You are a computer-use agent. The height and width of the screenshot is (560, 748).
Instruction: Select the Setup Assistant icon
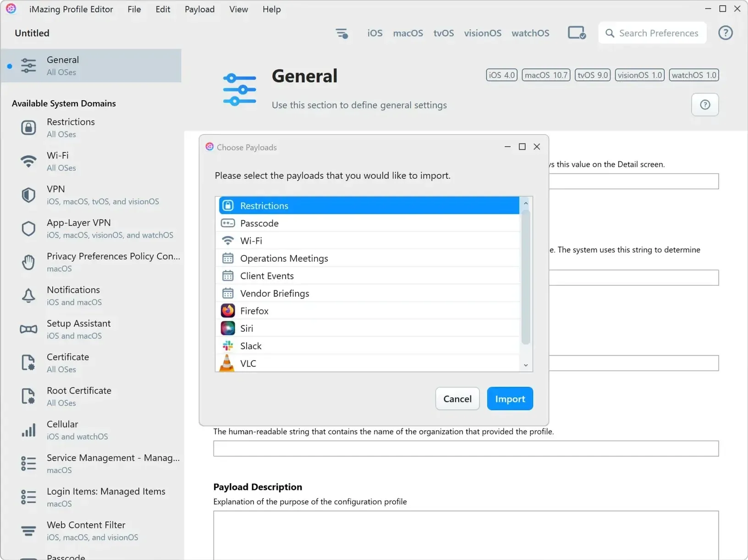(x=28, y=329)
